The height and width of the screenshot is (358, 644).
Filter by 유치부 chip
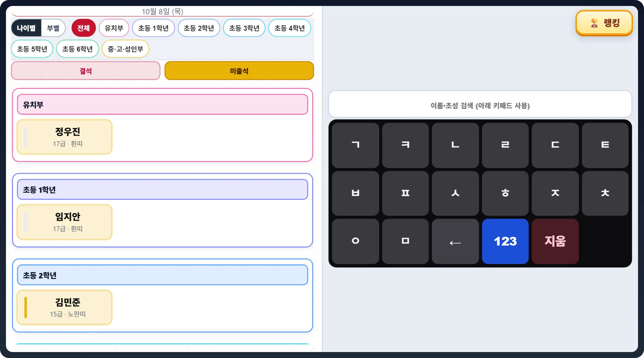tap(114, 28)
